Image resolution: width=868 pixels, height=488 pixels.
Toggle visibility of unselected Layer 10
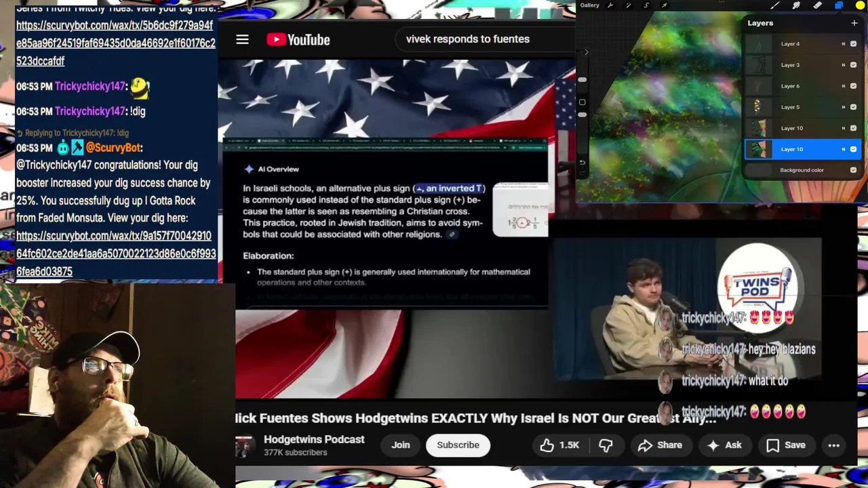(853, 128)
